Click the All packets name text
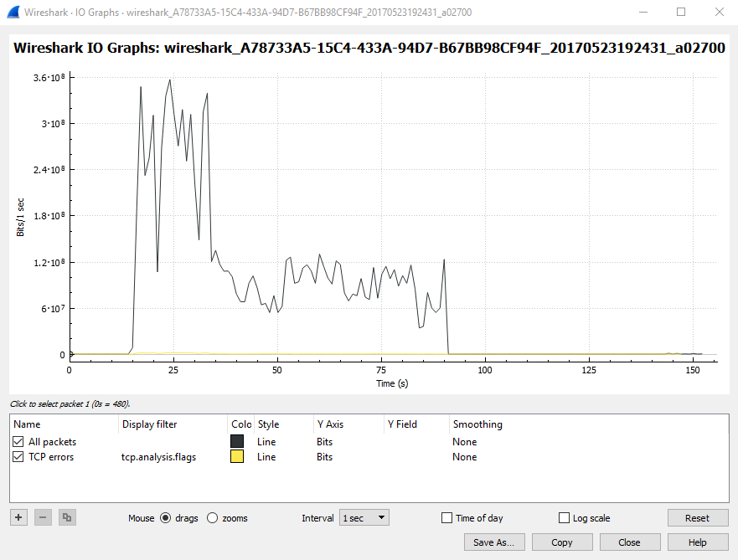 [52, 442]
